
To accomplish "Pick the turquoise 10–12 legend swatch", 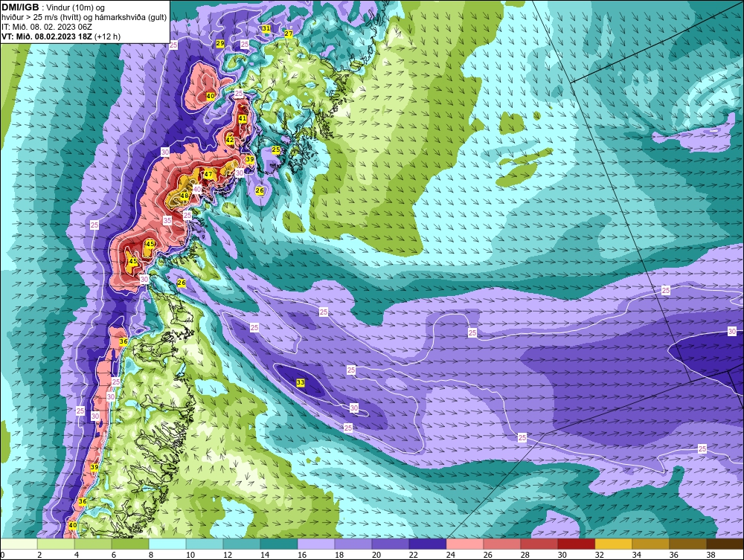I will (205, 544).
